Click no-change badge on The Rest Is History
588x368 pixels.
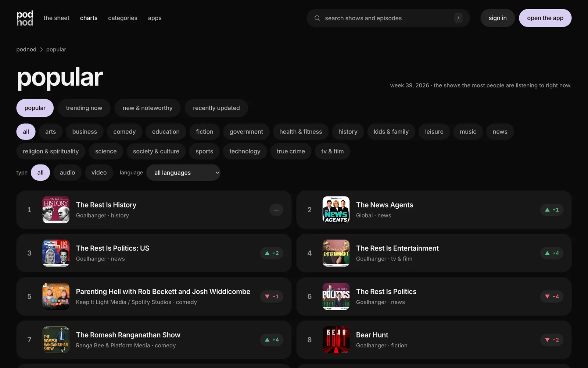[x=276, y=210]
